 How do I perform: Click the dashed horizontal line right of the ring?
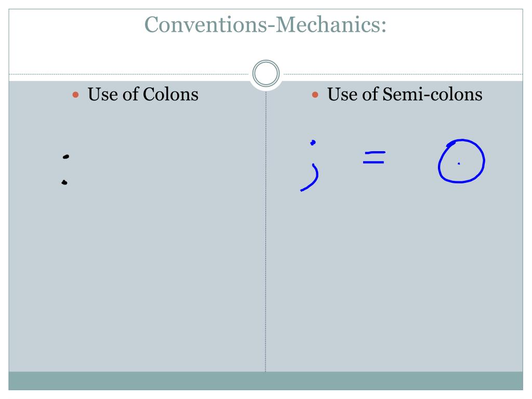[x=403, y=74]
